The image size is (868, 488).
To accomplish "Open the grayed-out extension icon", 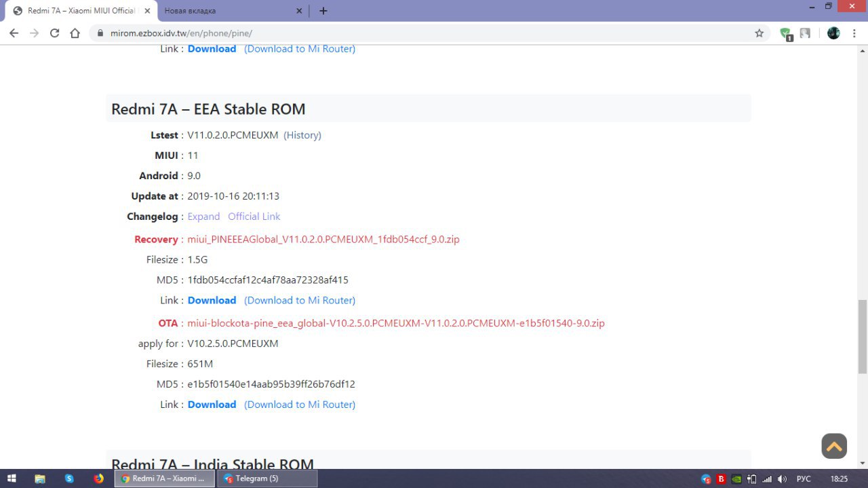I will click(805, 33).
